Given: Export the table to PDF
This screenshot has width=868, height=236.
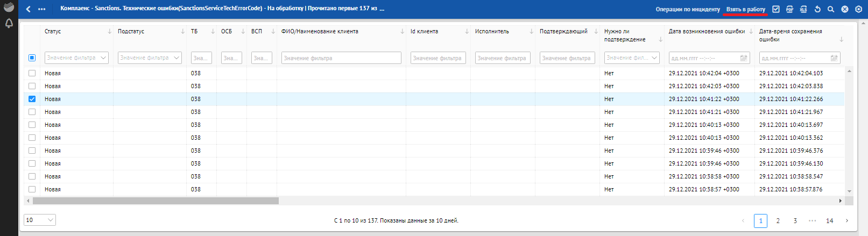Looking at the screenshot, I should [789, 9].
